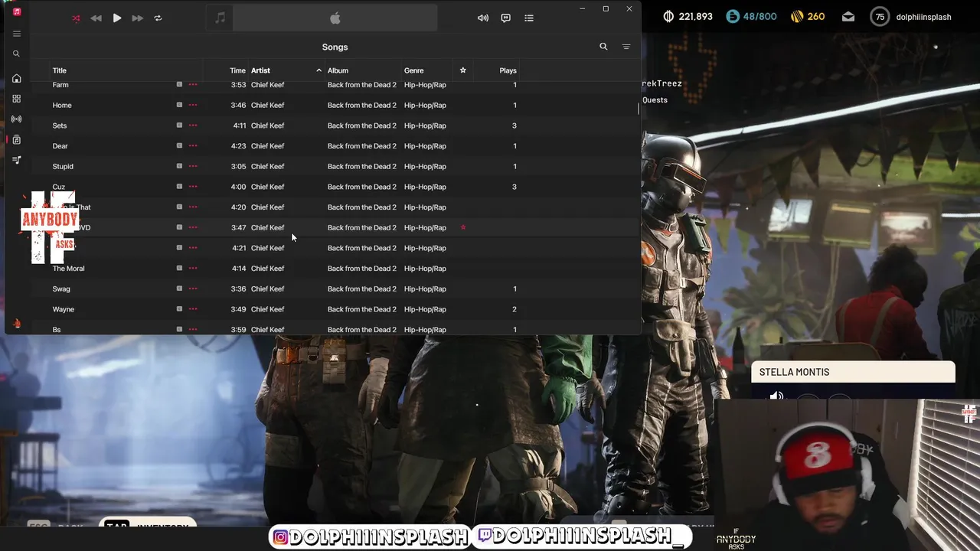This screenshot has height=551, width=980.
Task: Select the song titled The Moral
Action: 68,269
